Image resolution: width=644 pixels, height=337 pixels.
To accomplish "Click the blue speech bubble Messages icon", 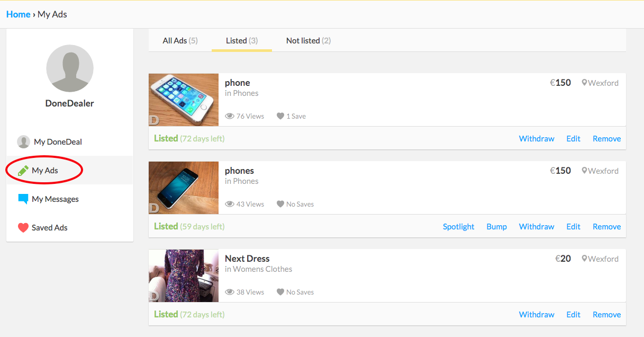I will [x=23, y=199].
